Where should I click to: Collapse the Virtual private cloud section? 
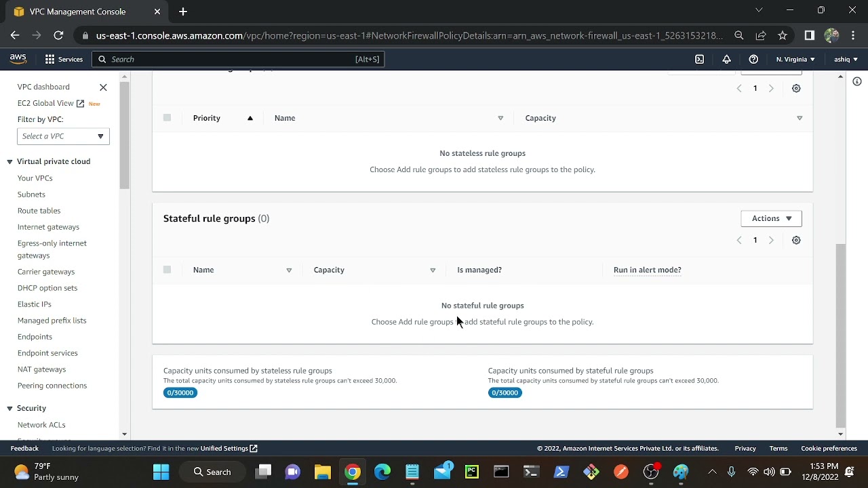click(x=9, y=161)
